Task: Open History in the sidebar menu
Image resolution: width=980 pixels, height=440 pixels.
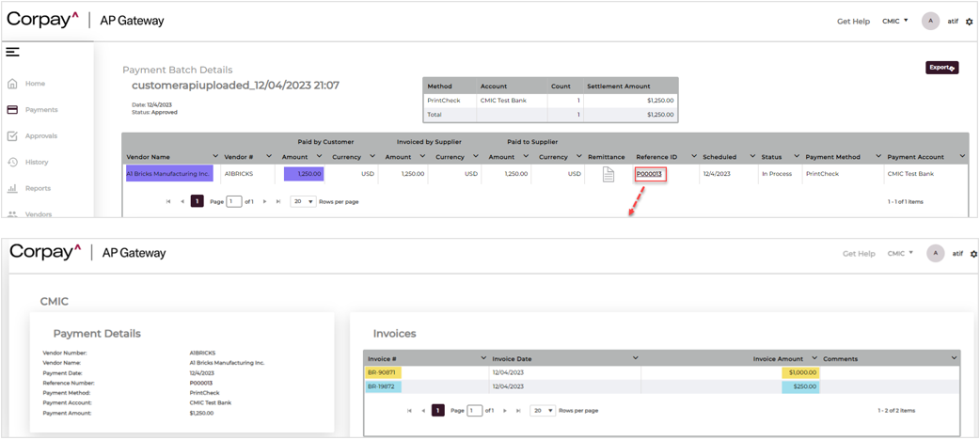Action: point(37,163)
